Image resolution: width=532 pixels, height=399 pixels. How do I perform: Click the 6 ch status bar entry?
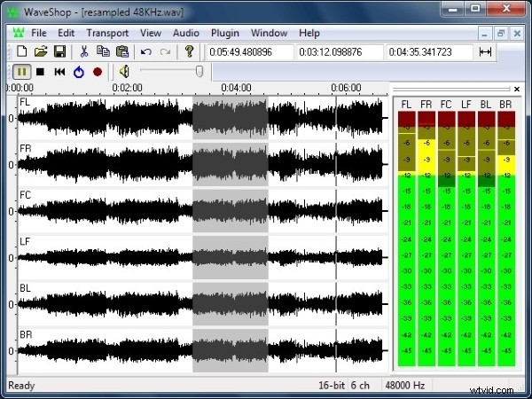tap(360, 386)
